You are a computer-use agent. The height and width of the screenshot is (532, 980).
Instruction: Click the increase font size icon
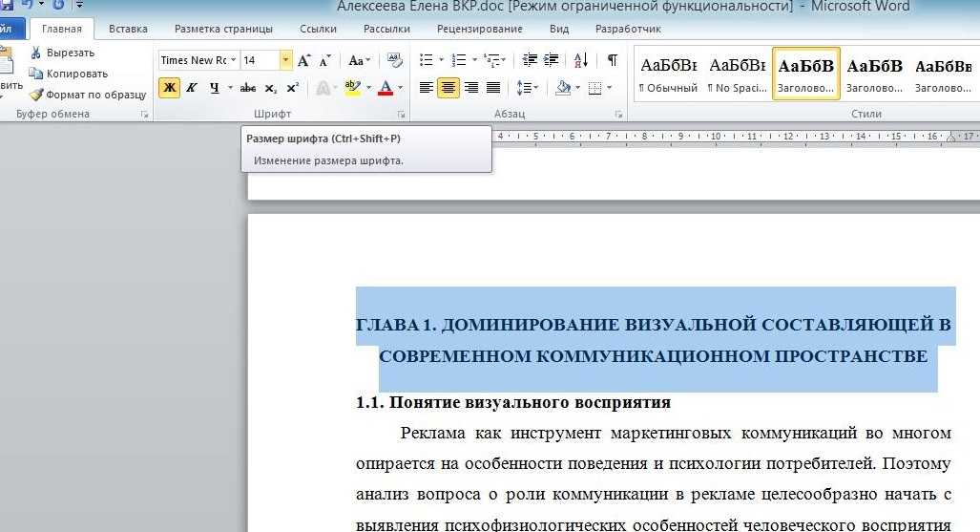coord(303,60)
